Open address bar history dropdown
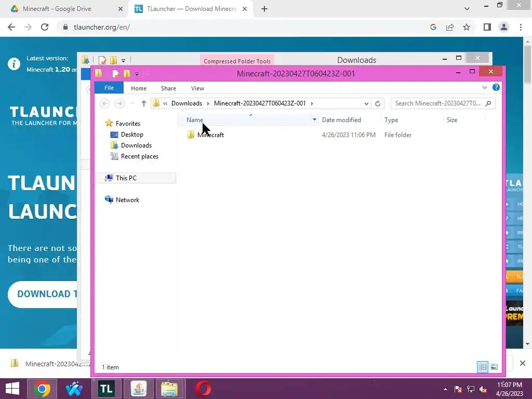Screen dimensions: 532x399 point(366,103)
